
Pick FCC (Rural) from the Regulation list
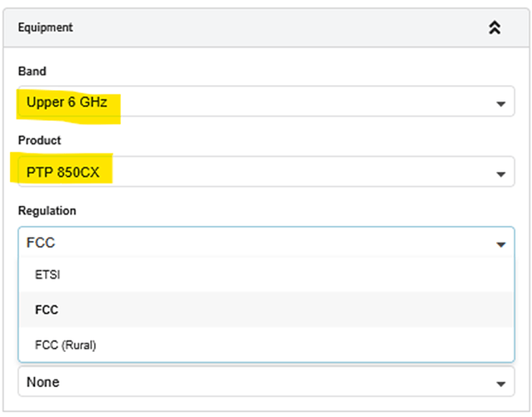(x=65, y=344)
